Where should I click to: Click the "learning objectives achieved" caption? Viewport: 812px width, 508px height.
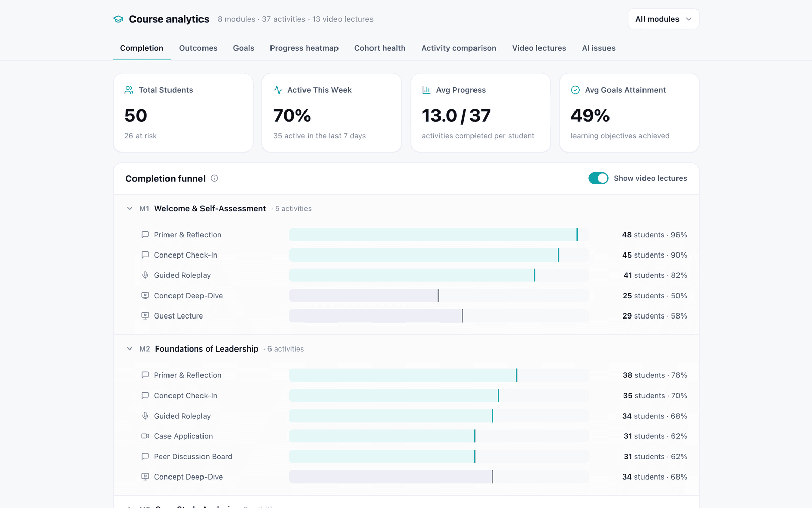(620, 136)
